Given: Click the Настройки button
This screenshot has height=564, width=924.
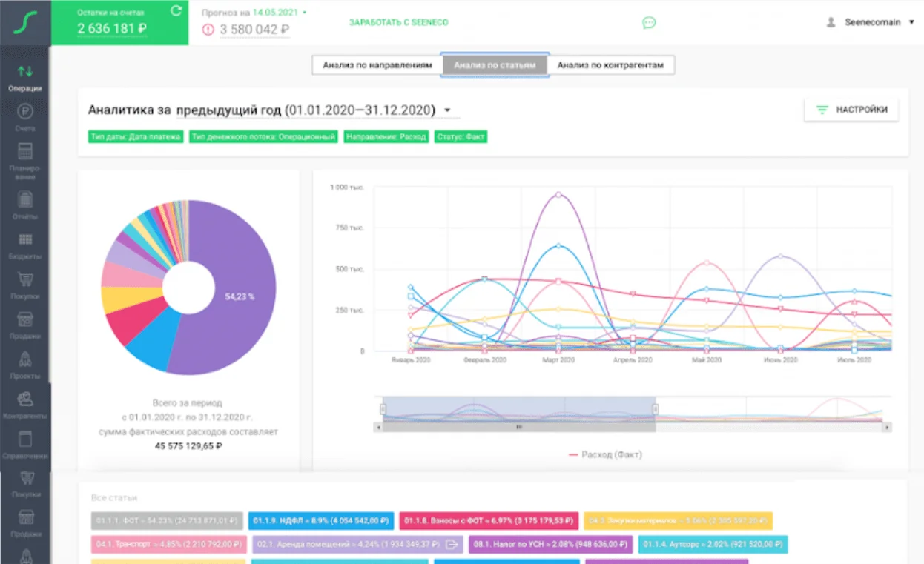Looking at the screenshot, I should click(x=851, y=110).
